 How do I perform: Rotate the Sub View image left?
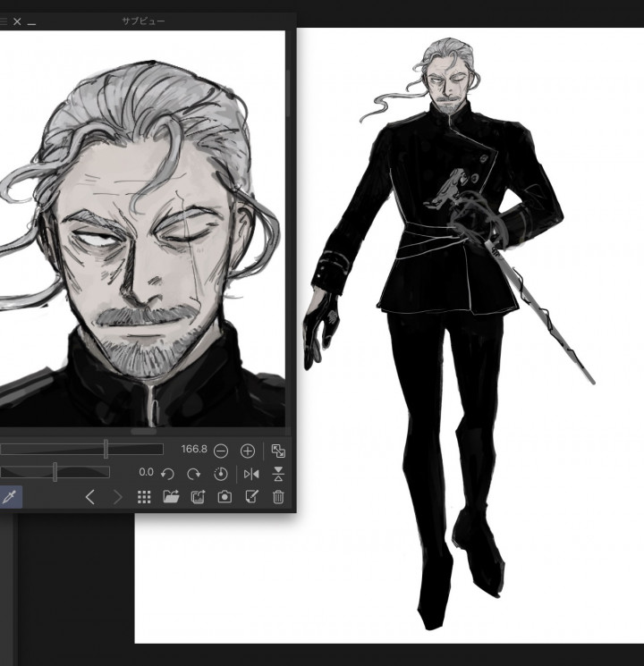point(167,474)
